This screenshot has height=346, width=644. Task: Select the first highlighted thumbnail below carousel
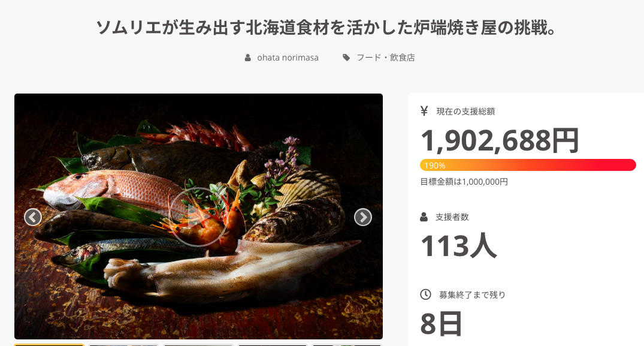49,345
